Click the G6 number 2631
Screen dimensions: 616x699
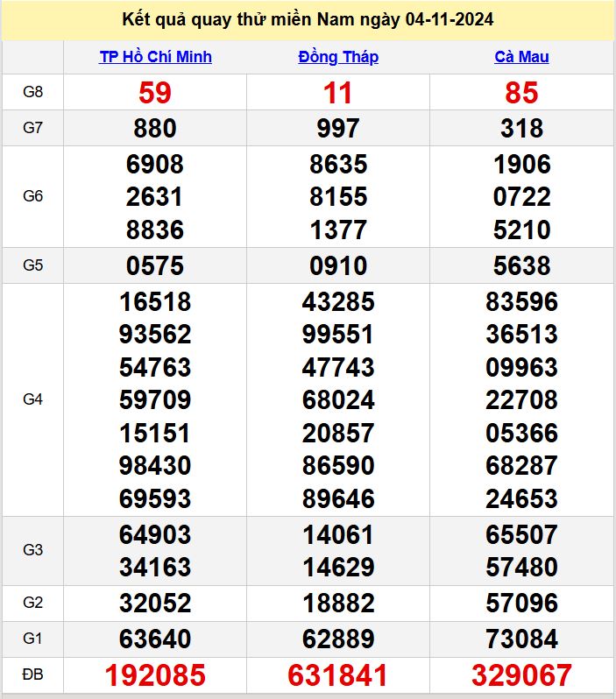click(x=155, y=197)
